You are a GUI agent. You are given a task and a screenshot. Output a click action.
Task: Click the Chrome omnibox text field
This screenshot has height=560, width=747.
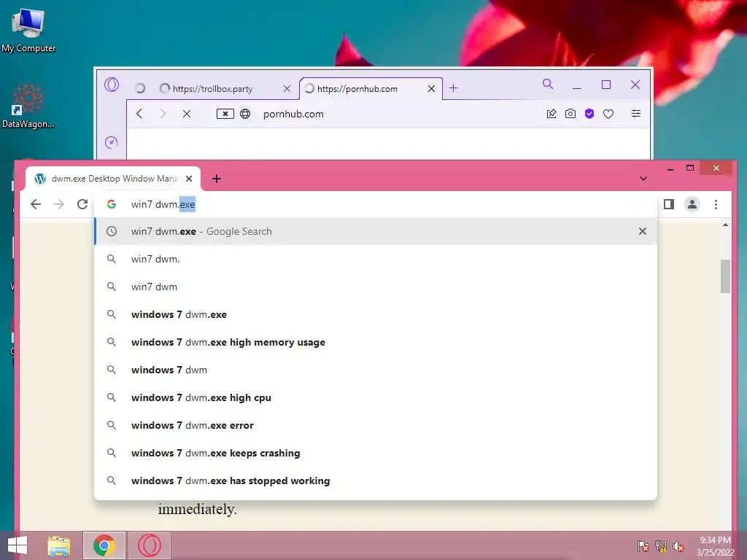376,204
